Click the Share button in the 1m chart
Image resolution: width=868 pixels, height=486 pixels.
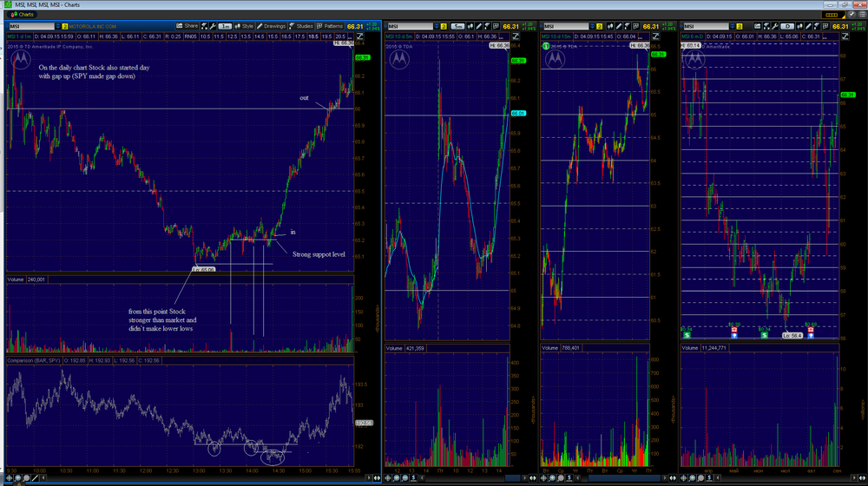pos(187,26)
